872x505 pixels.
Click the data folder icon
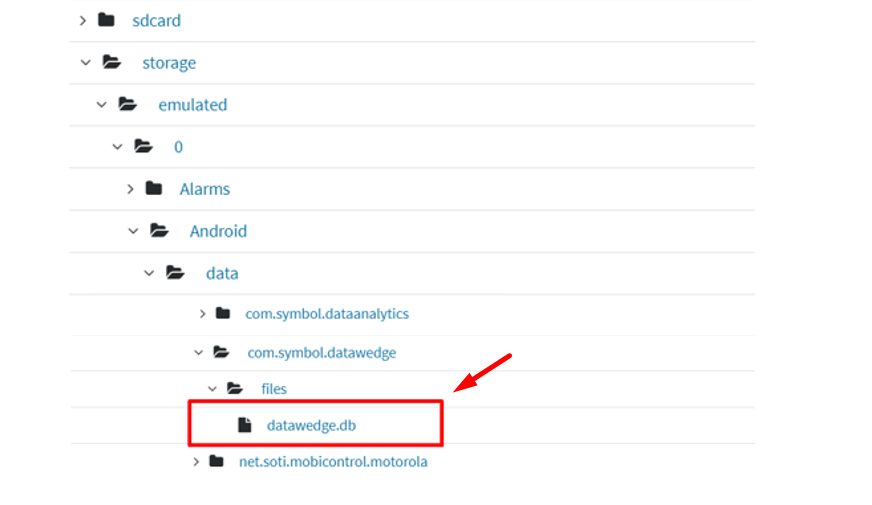176,272
